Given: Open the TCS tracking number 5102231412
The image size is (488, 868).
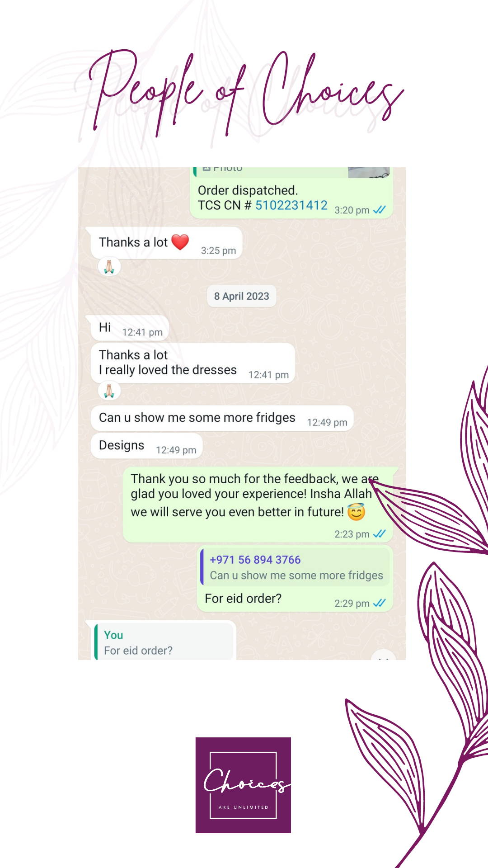Looking at the screenshot, I should (x=291, y=205).
